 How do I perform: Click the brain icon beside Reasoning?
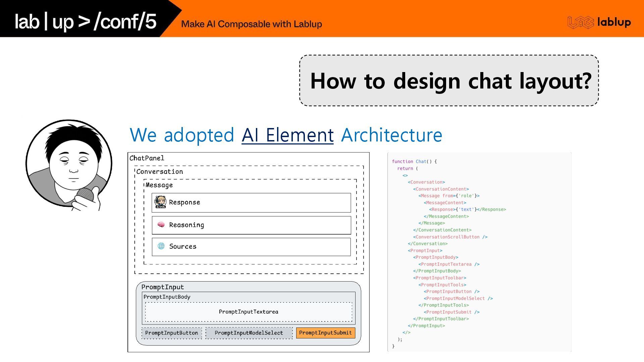click(x=161, y=225)
